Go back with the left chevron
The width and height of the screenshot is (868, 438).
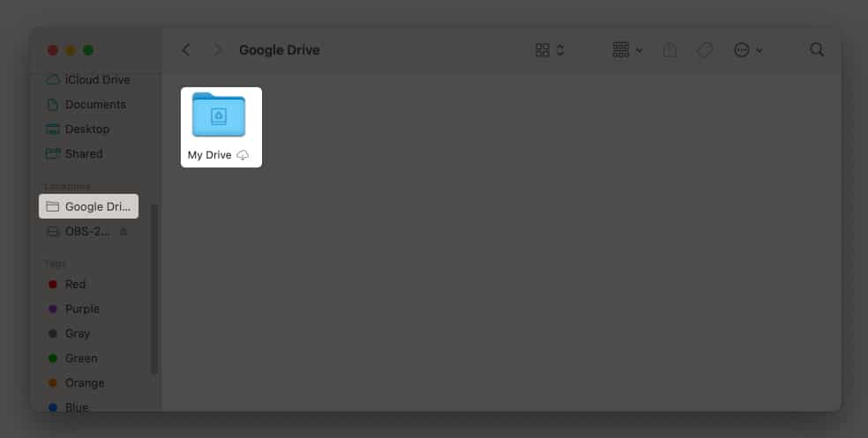point(186,49)
